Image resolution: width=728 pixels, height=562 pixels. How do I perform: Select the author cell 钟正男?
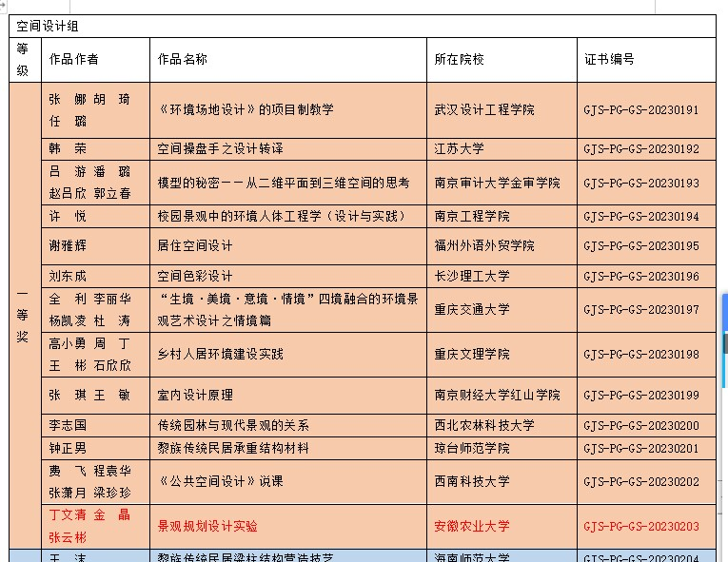[x=68, y=449]
